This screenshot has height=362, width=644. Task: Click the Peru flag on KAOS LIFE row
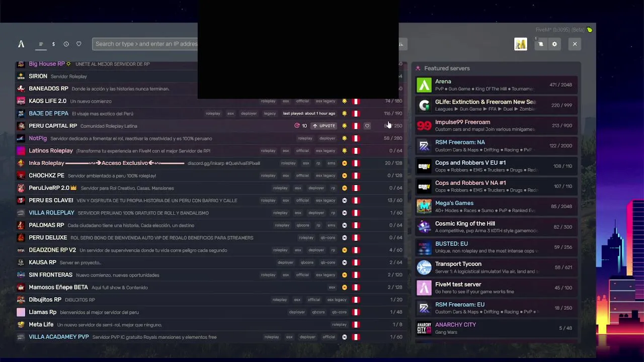pyautogui.click(x=356, y=101)
